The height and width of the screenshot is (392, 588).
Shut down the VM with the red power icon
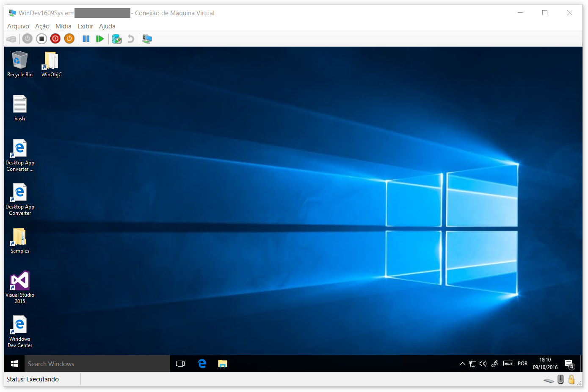(x=55, y=39)
